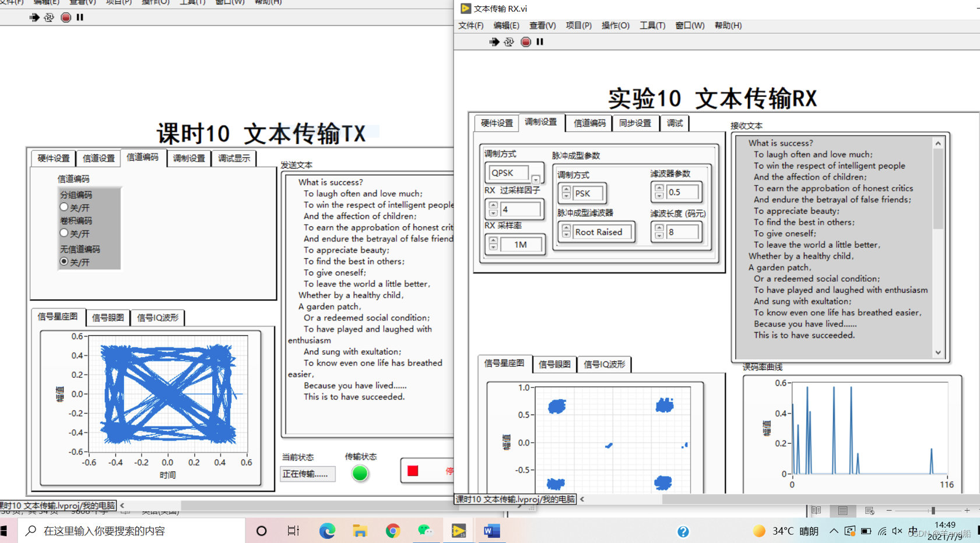The height and width of the screenshot is (543, 980).
Task: Click Run Continuously icon in TX window toolbar
Action: tap(49, 17)
